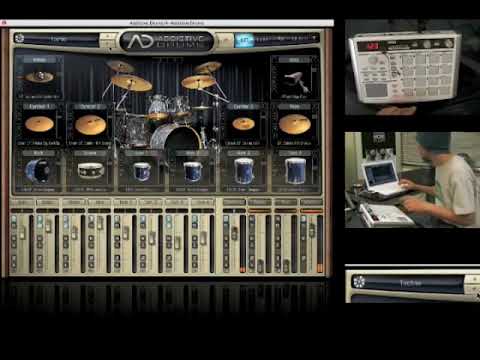Click the Hihat kit piece image
The image size is (480, 360).
tap(39, 77)
